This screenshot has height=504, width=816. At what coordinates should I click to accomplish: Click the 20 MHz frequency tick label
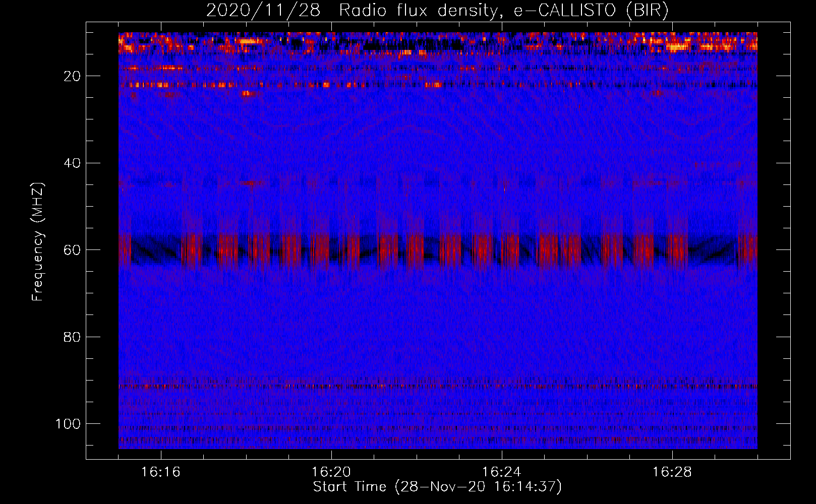72,76
